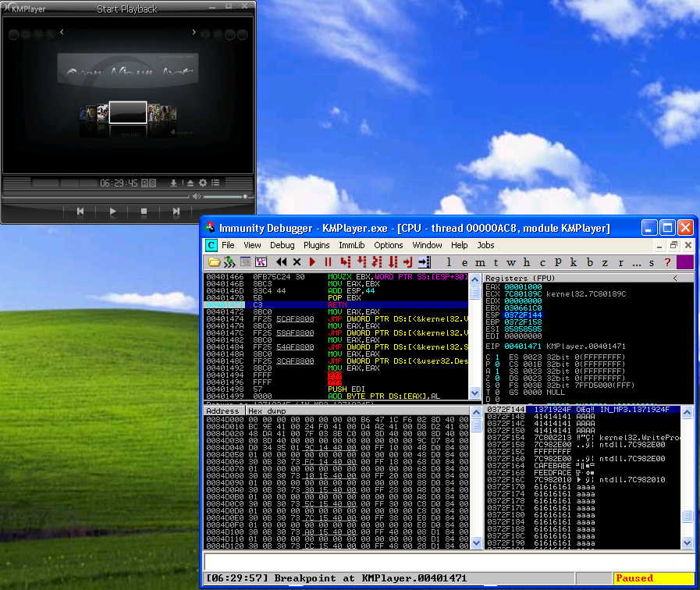Screen dimensions: 700x590
Task: Open file icon in Immunity Debugger toolbar
Action: 214,262
